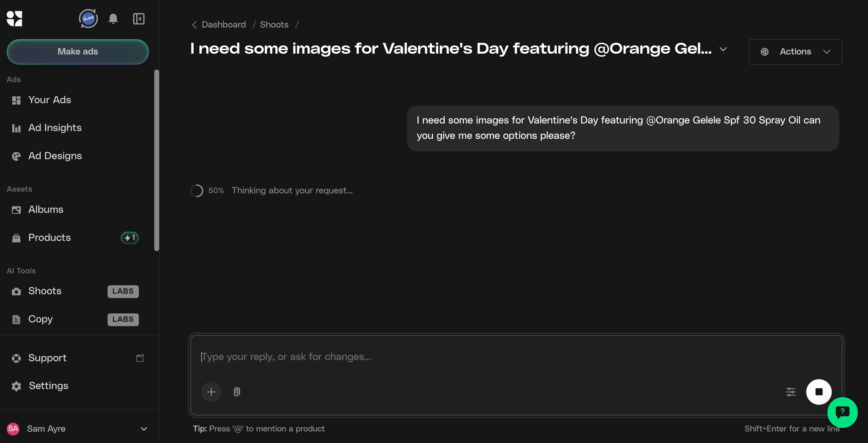Viewport: 868px width, 443px height.
Task: Expand the shoot title chevron
Action: click(x=723, y=49)
